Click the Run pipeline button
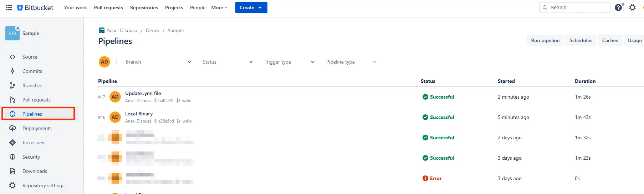Viewport: 644px width, 194px height. click(545, 40)
